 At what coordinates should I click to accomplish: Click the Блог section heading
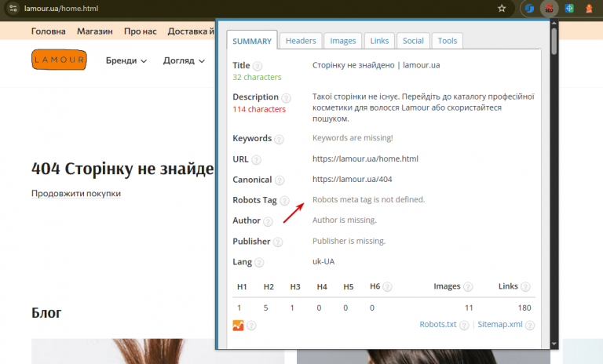point(46,313)
